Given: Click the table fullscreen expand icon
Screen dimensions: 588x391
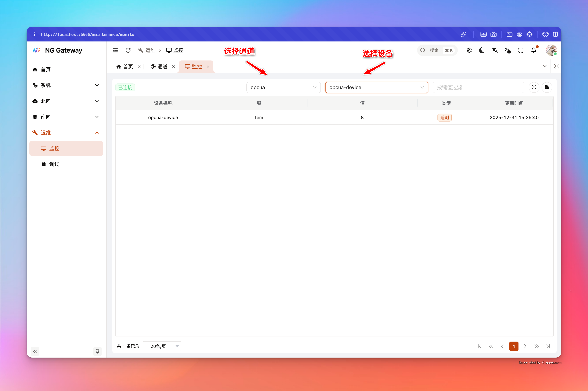Looking at the screenshot, I should click(x=534, y=87).
